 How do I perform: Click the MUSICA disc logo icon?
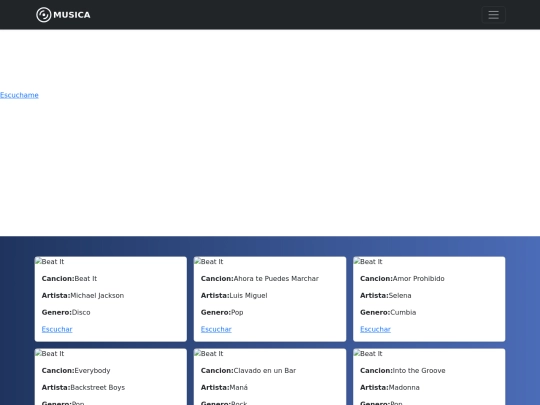click(x=44, y=15)
